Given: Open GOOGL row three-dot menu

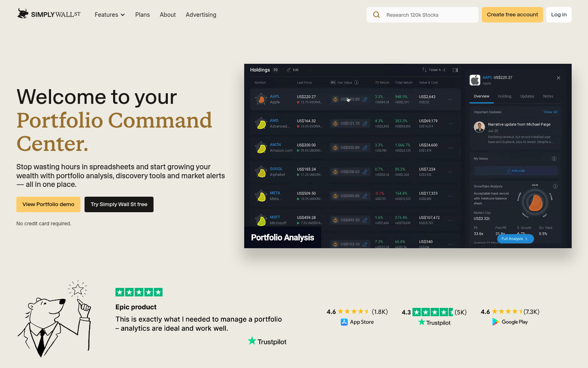Looking at the screenshot, I should pyautogui.click(x=450, y=172).
